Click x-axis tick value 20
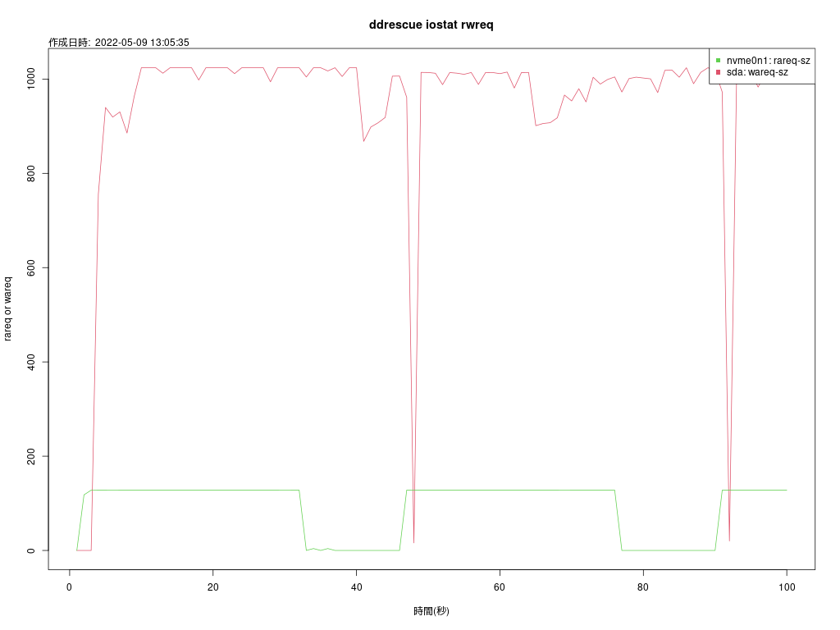 pos(212,587)
